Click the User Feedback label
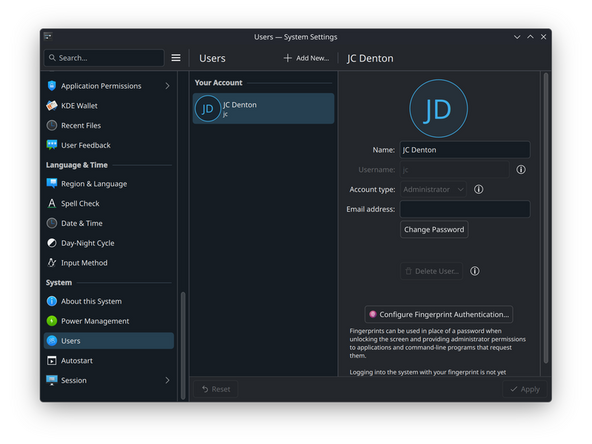592x444 pixels. tap(86, 145)
